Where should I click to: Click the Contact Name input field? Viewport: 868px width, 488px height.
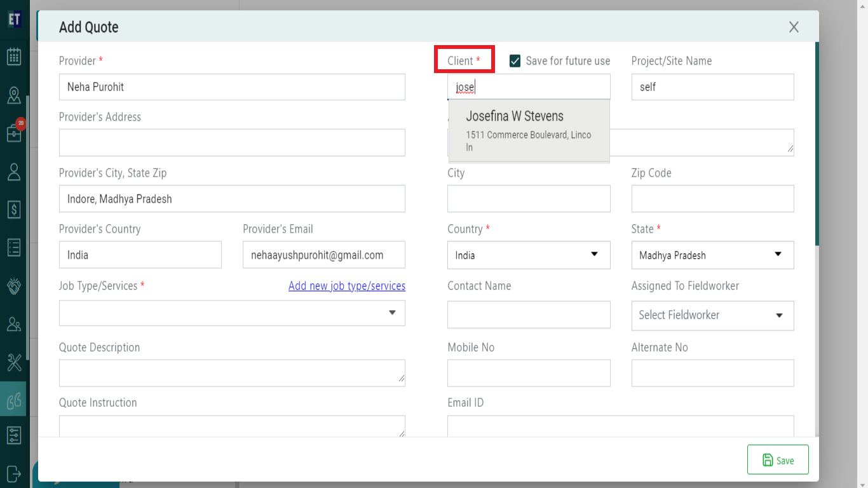tap(529, 315)
